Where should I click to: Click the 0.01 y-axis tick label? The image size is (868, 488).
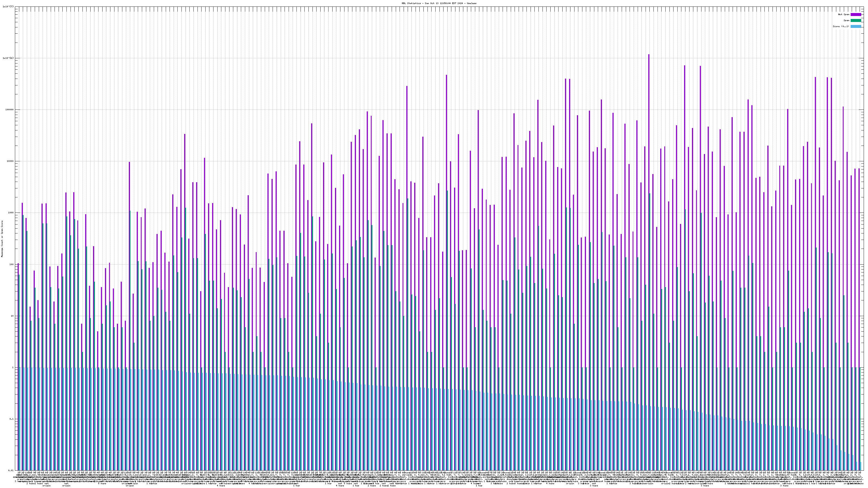pyautogui.click(x=11, y=470)
